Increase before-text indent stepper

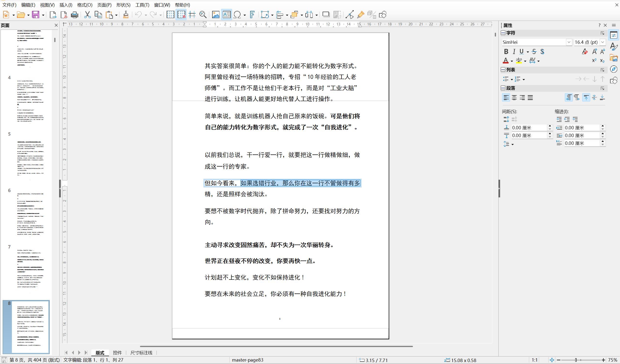click(x=603, y=126)
